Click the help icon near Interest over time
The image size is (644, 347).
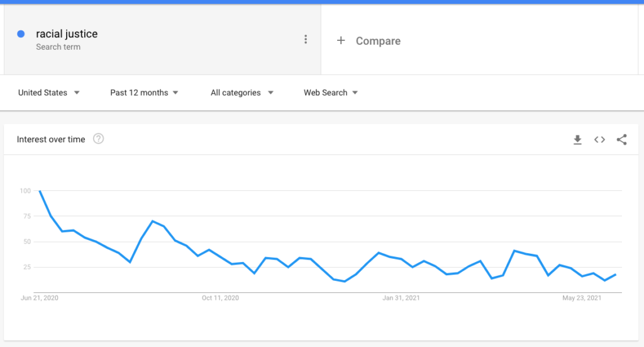pos(98,139)
